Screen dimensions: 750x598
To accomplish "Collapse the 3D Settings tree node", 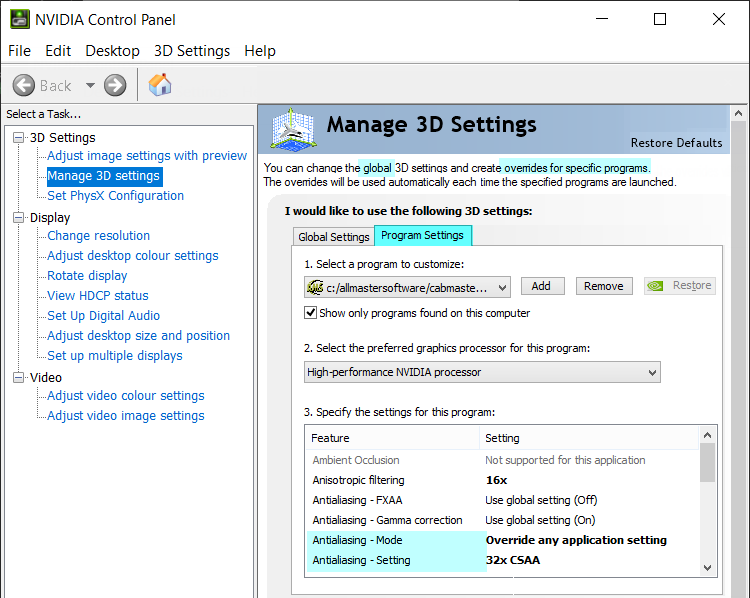I will (x=19, y=138).
